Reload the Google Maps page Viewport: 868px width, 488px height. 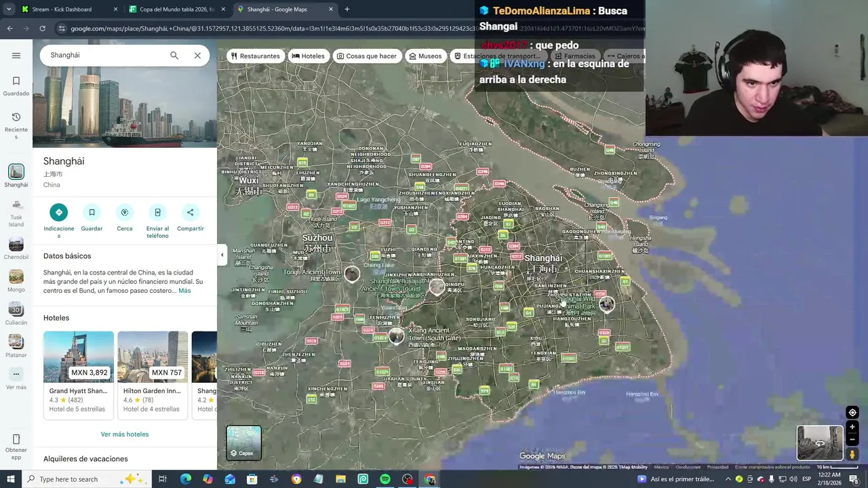[42, 28]
